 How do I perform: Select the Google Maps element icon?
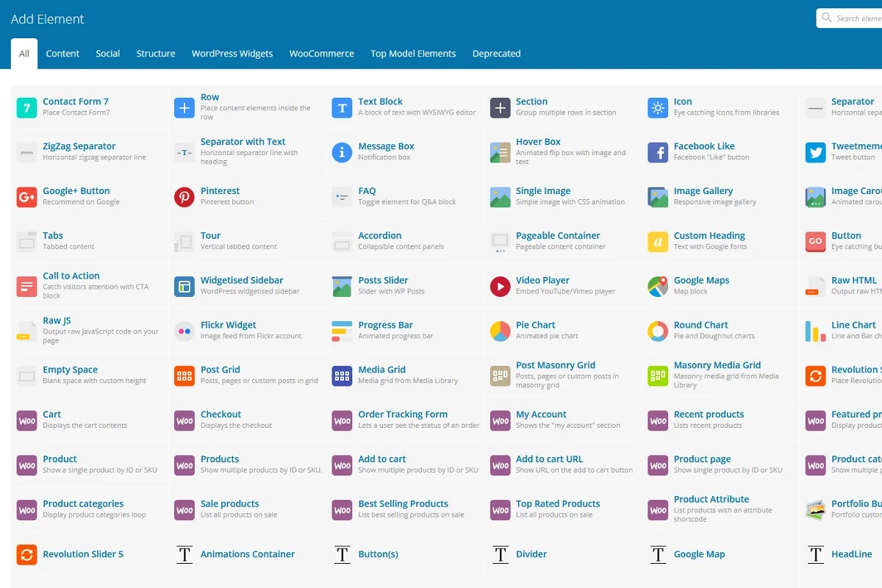pos(658,287)
